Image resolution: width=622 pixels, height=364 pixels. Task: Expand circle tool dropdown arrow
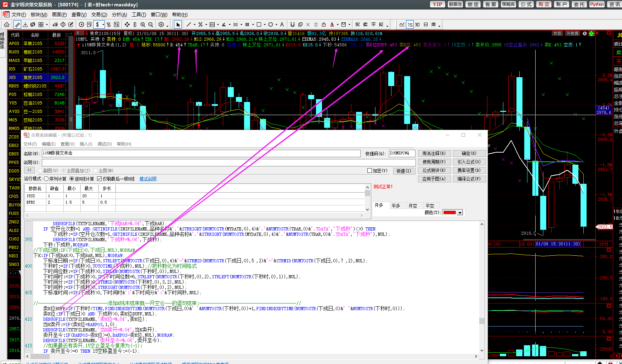(x=276, y=25)
